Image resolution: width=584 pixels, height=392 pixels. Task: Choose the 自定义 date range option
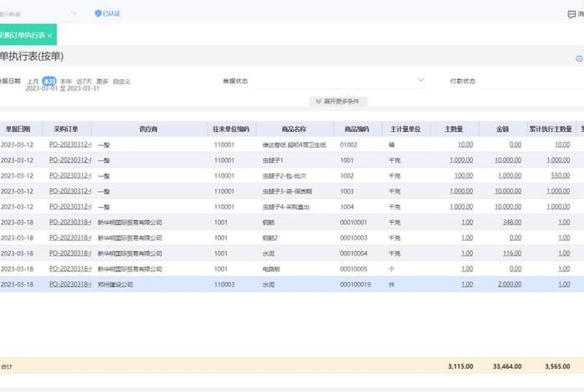(x=122, y=81)
